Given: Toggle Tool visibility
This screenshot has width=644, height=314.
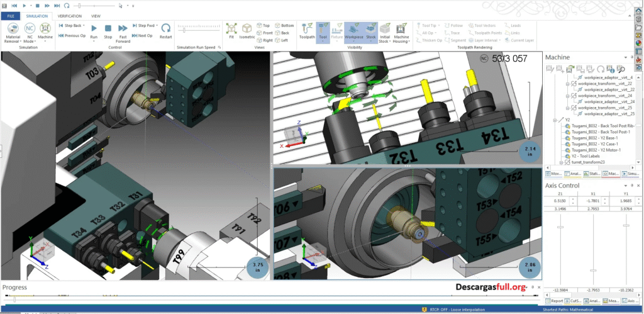Looking at the screenshot, I should pos(323,32).
